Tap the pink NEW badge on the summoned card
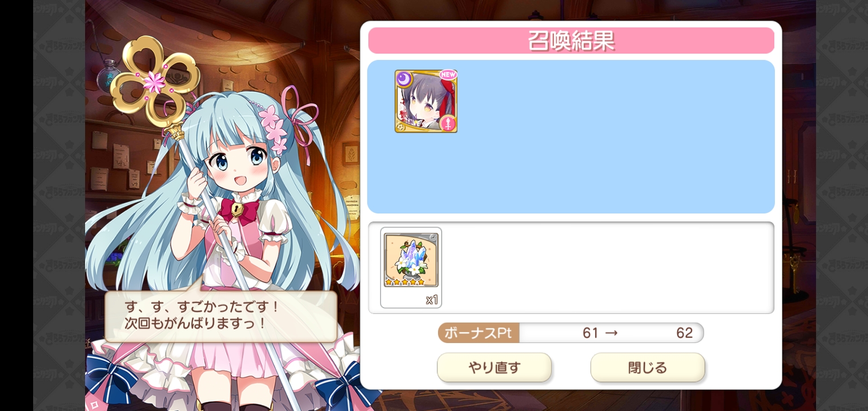The image size is (868, 411). pos(448,75)
